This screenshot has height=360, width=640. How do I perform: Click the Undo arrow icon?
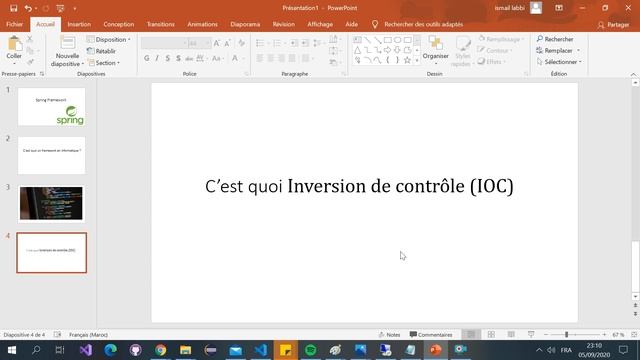[28, 8]
